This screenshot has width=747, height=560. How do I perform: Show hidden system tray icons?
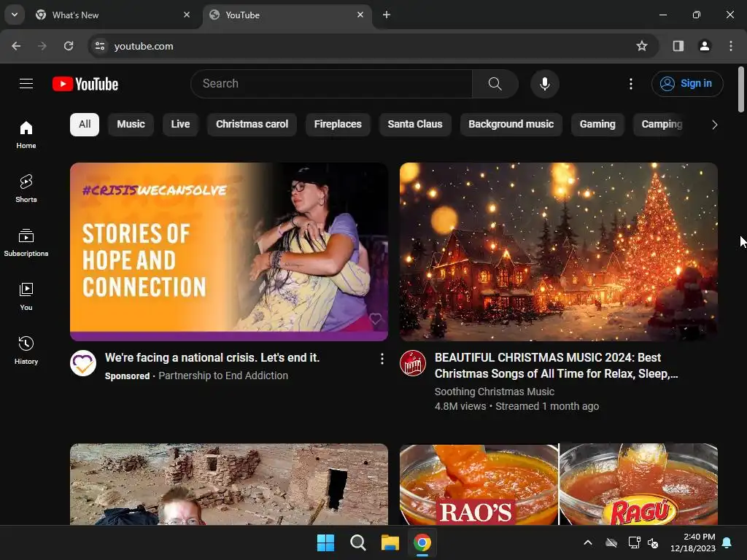tap(588, 542)
